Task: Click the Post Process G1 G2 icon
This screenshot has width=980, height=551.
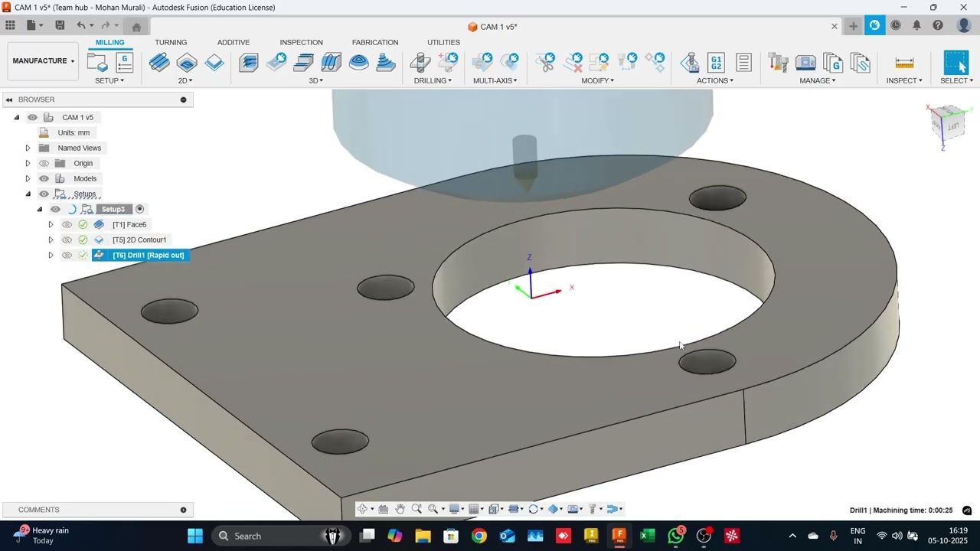Action: (x=717, y=63)
